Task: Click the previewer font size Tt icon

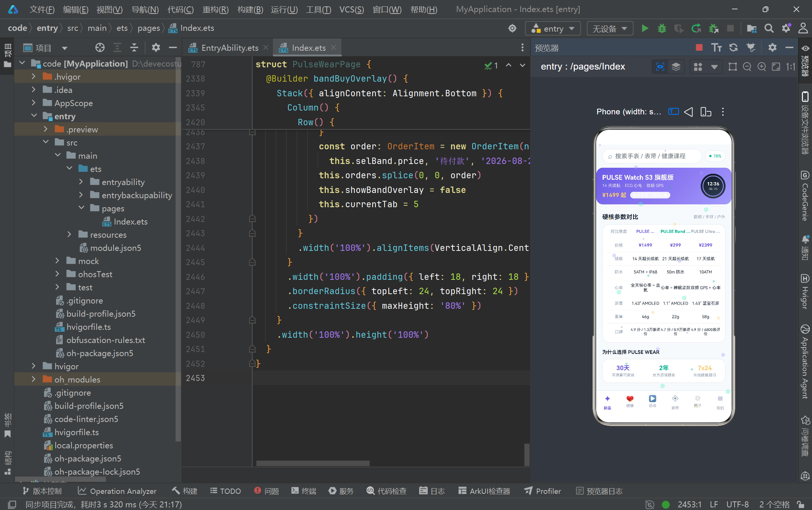Action: pyautogui.click(x=716, y=47)
